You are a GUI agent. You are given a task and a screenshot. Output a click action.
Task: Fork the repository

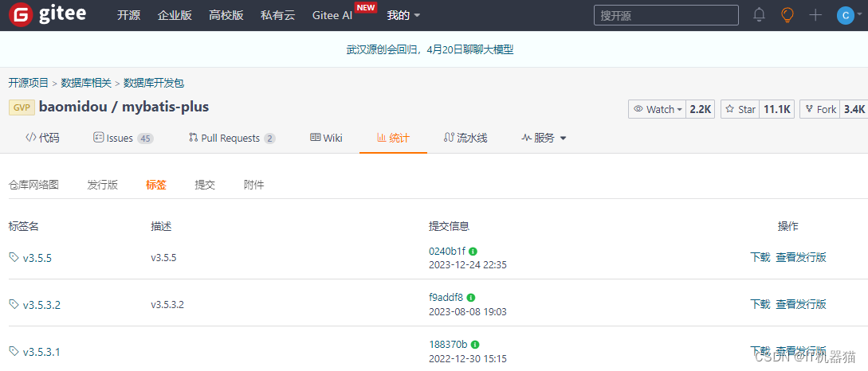coord(820,110)
